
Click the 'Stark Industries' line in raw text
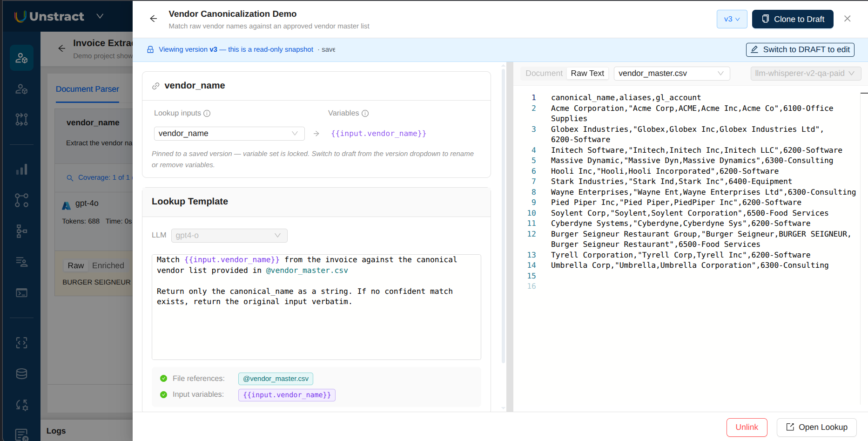click(x=672, y=182)
